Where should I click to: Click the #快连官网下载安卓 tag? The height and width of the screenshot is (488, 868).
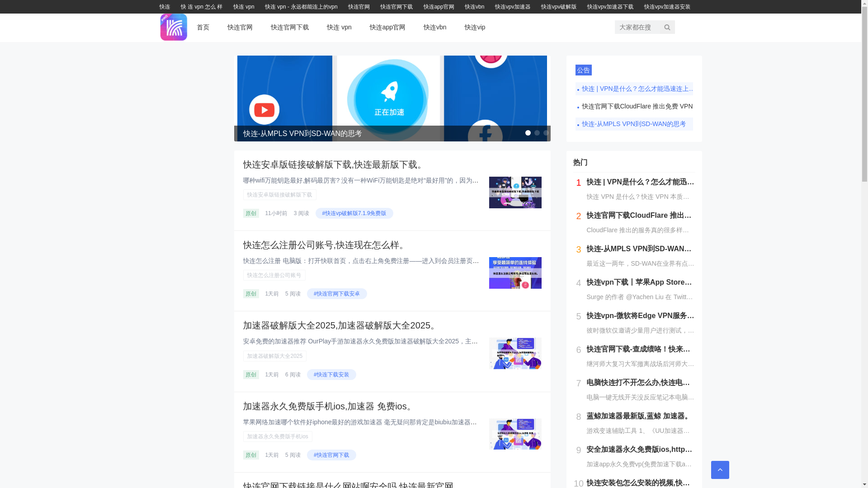[337, 294]
